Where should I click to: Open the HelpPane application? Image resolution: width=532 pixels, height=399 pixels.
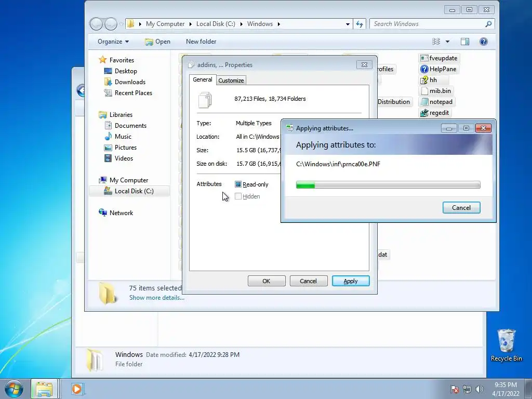pos(438,69)
